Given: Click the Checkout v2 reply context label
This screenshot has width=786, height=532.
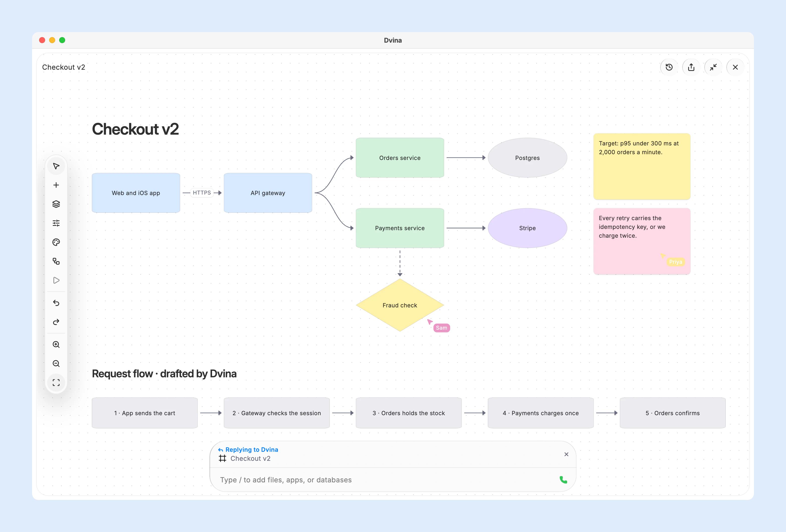Looking at the screenshot, I should [x=250, y=459].
